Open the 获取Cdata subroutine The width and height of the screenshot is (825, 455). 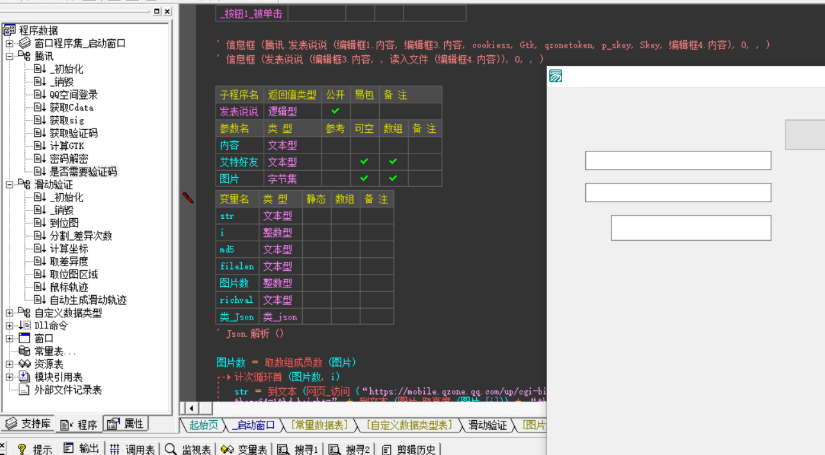tap(72, 107)
